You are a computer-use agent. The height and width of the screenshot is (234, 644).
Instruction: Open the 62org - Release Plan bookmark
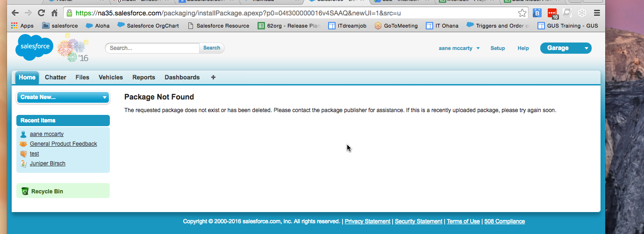(x=289, y=26)
